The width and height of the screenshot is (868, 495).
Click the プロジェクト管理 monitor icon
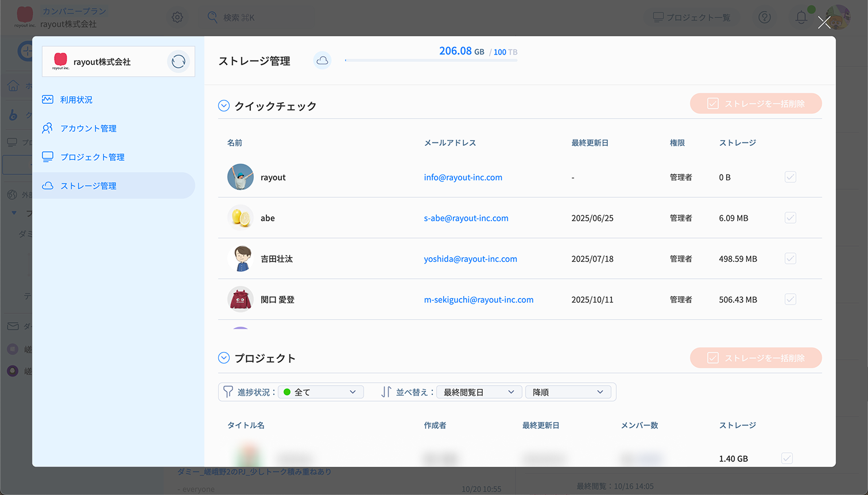(x=48, y=157)
